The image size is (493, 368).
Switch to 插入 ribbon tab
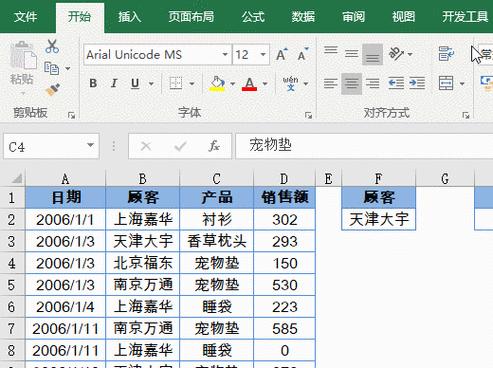[x=129, y=17]
